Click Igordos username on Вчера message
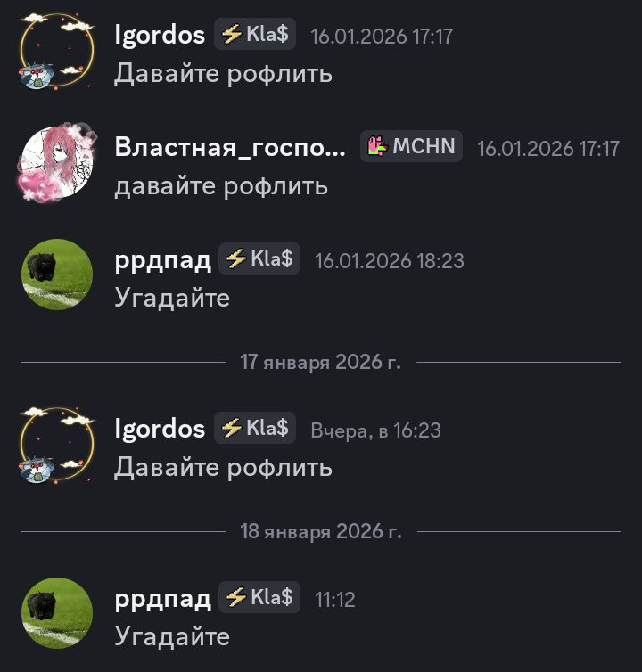This screenshot has height=672, width=642. (160, 429)
